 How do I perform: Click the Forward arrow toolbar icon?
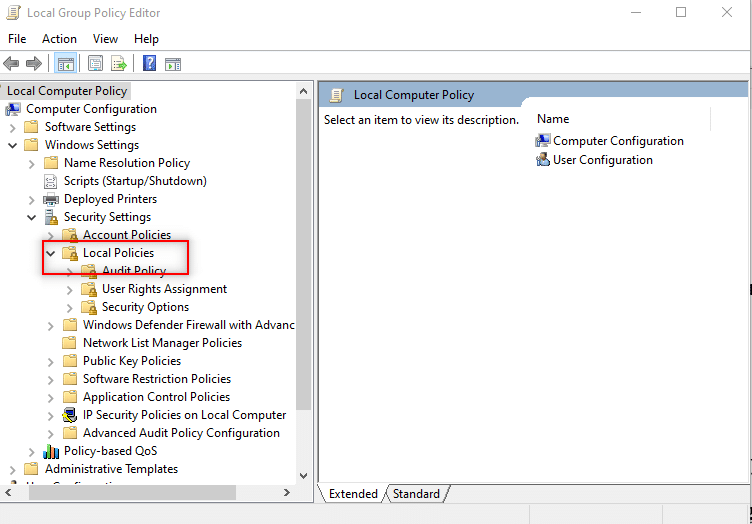pos(34,63)
